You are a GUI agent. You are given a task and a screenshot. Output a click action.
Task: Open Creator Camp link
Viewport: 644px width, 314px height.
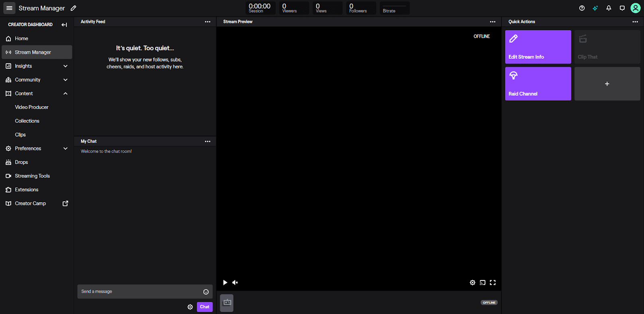(30, 203)
